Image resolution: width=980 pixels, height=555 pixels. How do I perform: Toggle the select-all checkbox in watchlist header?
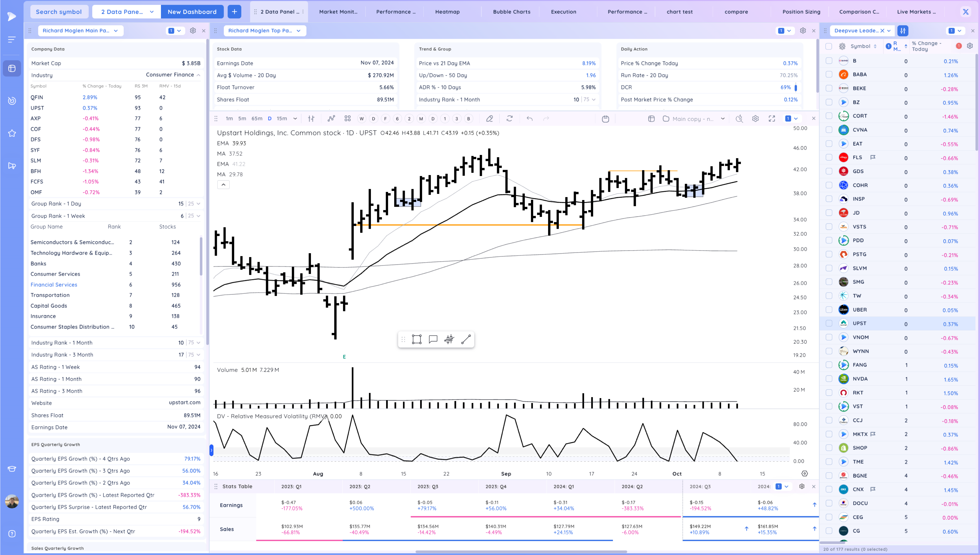pos(828,46)
